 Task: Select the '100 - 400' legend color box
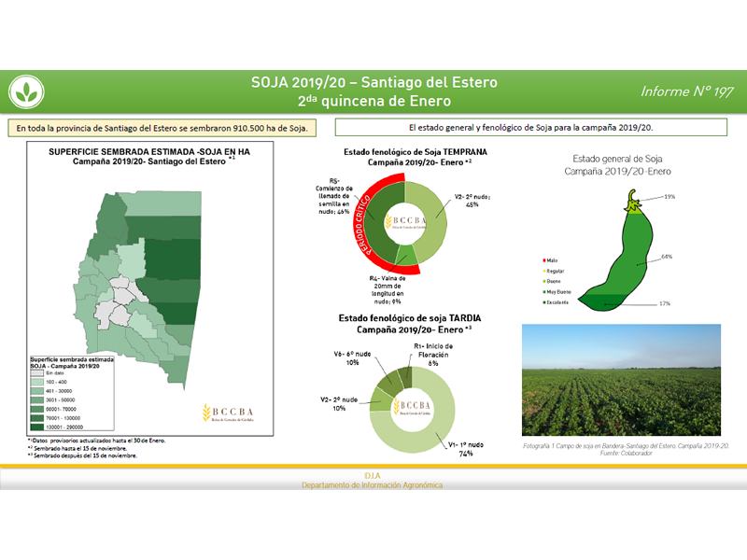[x=37, y=382]
